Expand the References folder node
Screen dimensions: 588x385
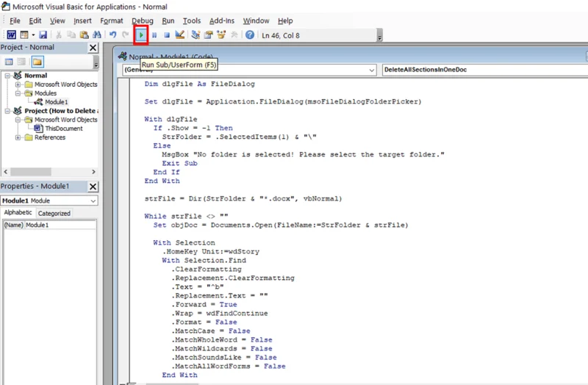(x=18, y=137)
